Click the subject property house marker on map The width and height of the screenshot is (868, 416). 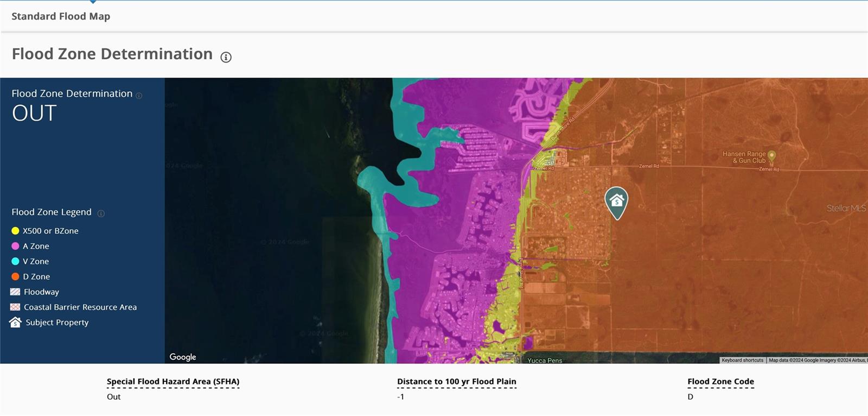pyautogui.click(x=616, y=203)
